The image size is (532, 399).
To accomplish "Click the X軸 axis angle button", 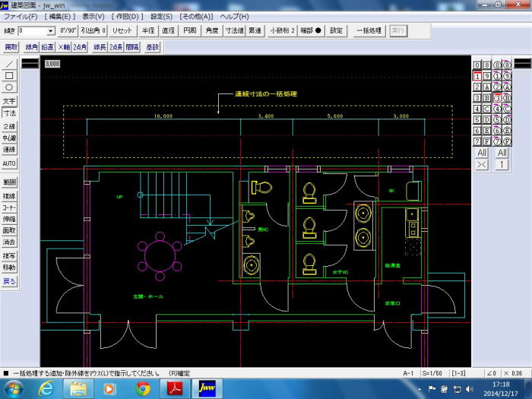I will pyautogui.click(x=63, y=47).
